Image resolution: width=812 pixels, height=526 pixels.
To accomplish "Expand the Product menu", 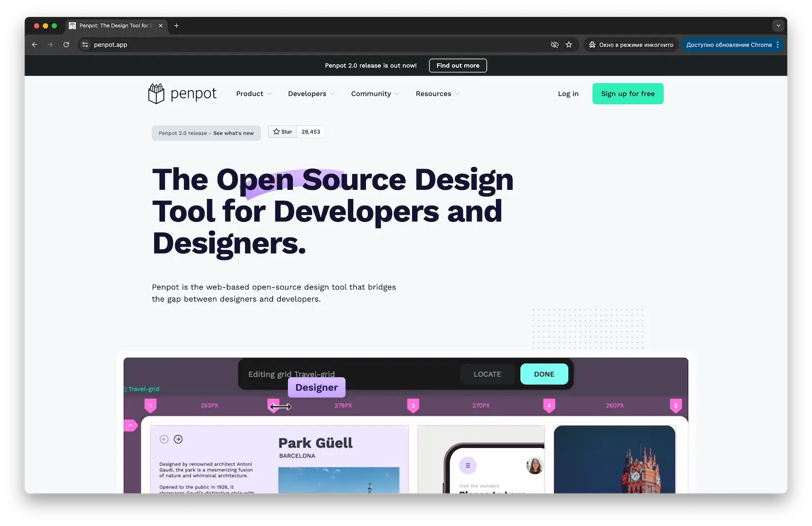I will tap(254, 93).
